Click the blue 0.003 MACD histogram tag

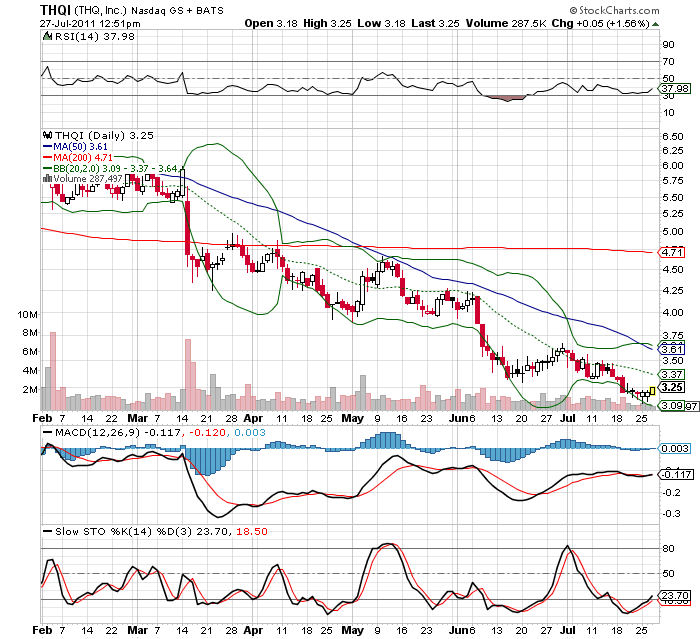675,448
